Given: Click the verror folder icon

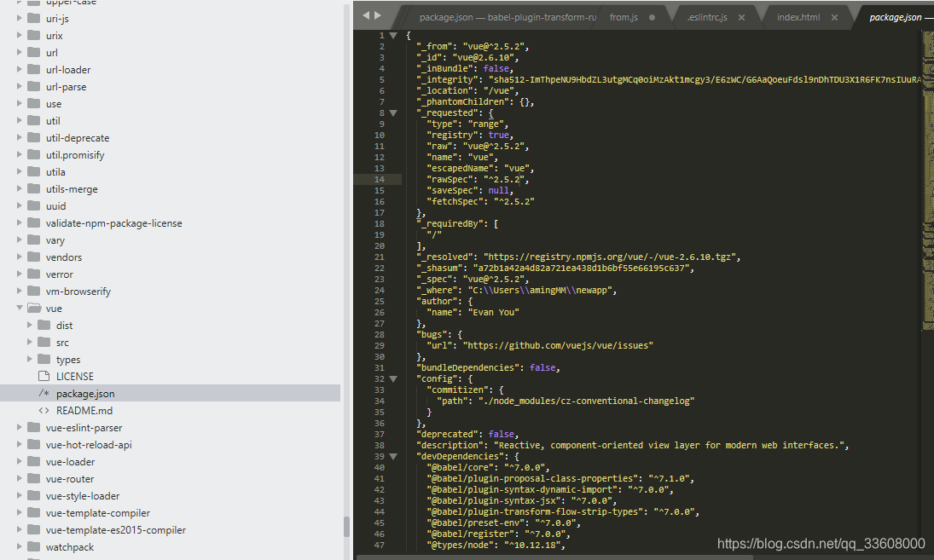Looking at the screenshot, I should pos(34,274).
